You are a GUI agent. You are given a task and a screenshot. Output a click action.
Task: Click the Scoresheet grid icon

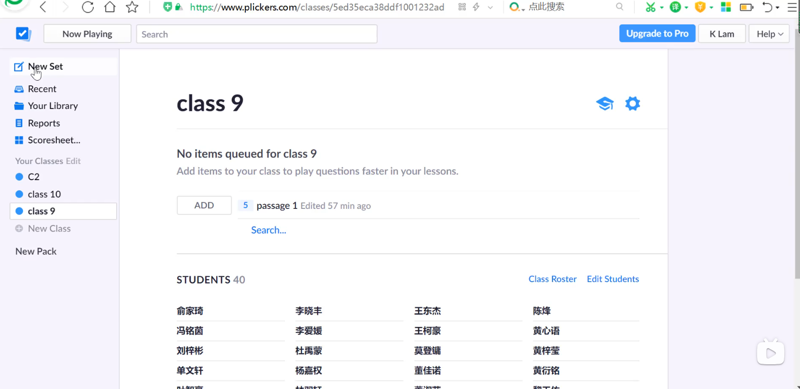19,140
